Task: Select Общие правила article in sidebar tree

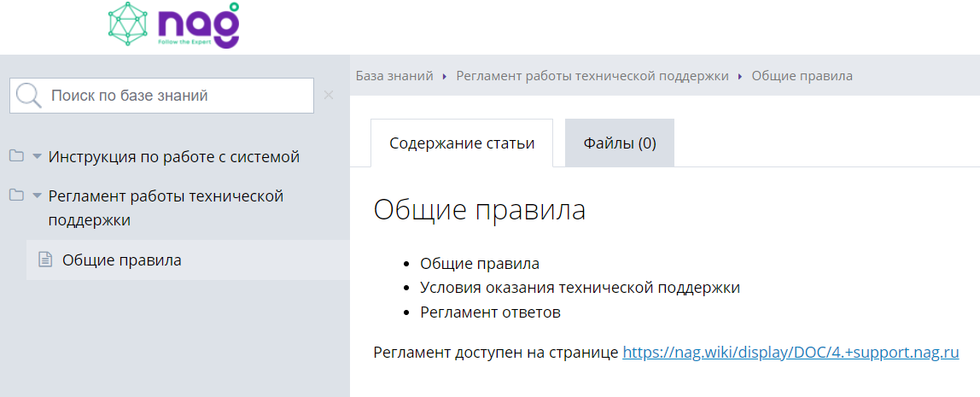Action: point(121,260)
